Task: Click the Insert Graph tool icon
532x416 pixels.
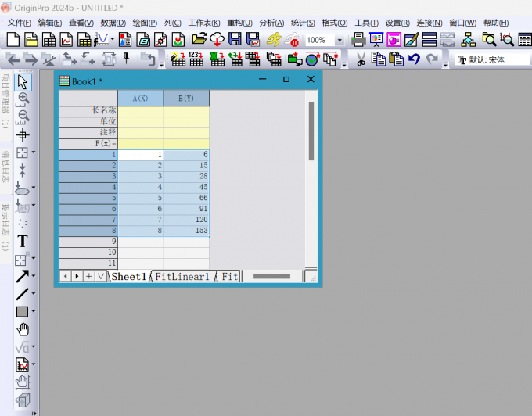Action: 23,365
